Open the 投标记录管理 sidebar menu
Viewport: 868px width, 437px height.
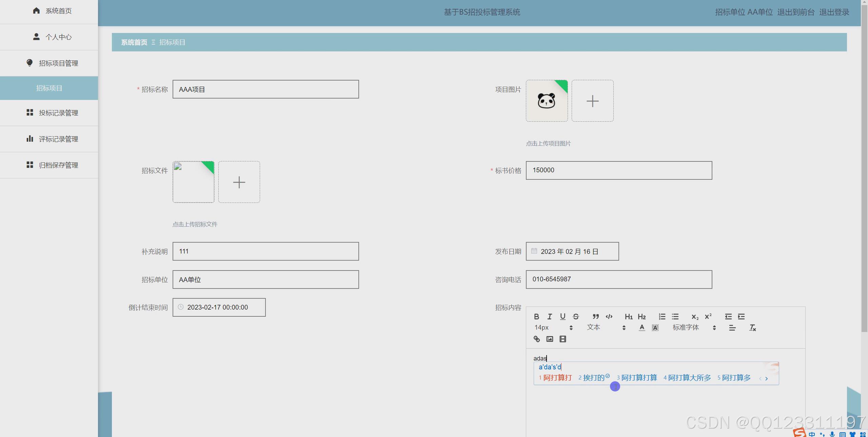pos(58,113)
